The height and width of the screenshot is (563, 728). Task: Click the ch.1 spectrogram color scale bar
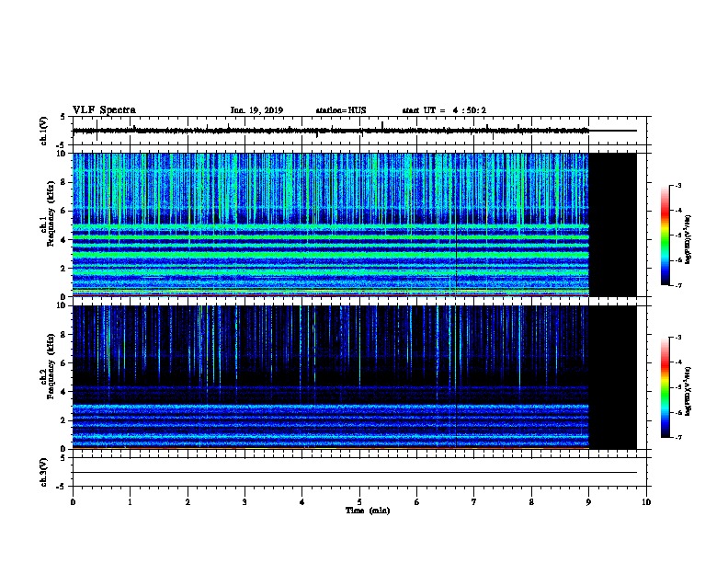point(665,236)
